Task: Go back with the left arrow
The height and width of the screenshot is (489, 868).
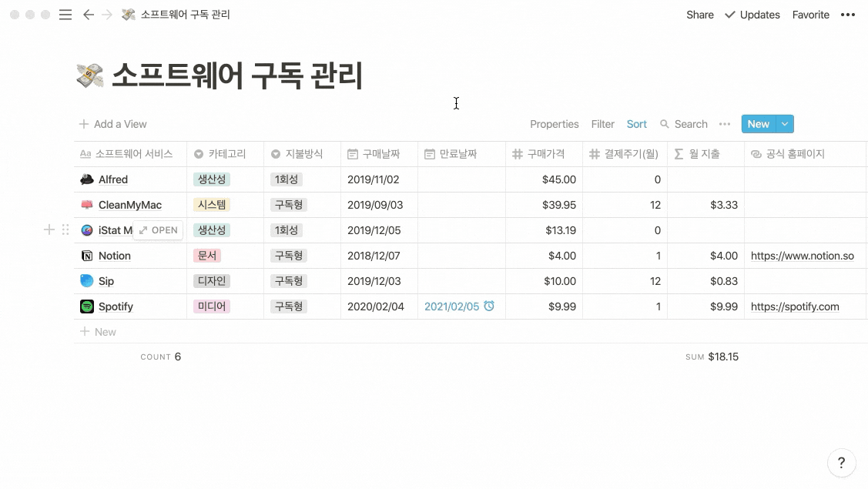Action: (x=88, y=15)
